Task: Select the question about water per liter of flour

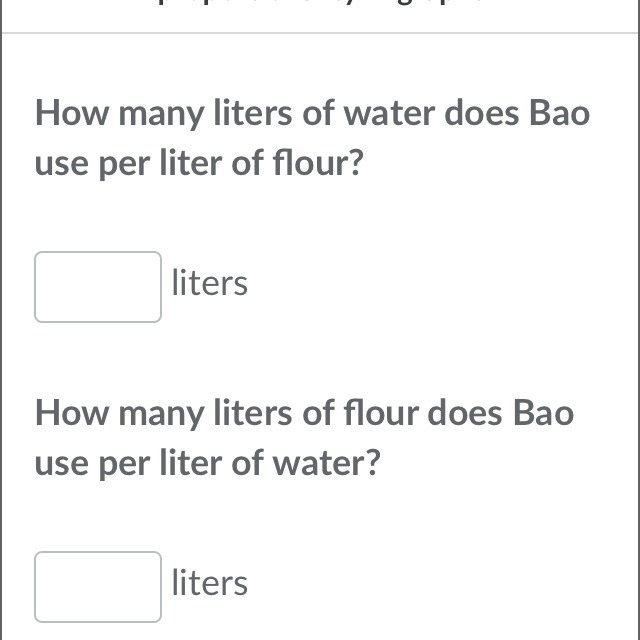Action: (312, 138)
